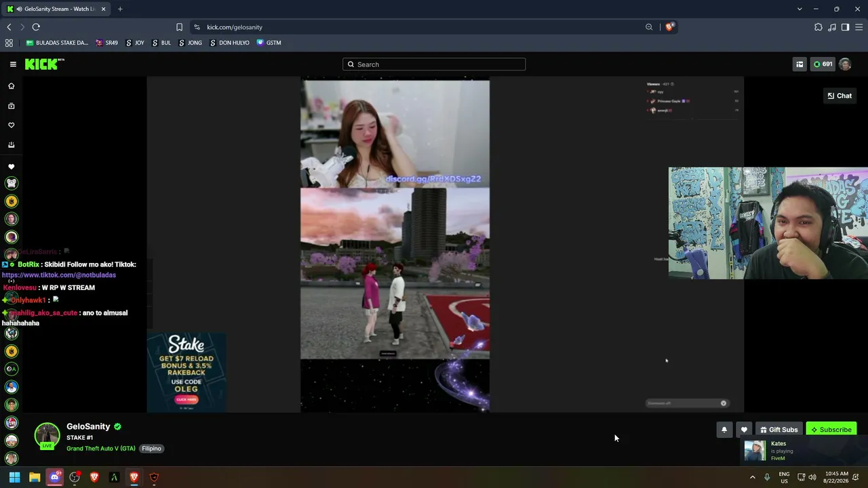Open the Kick gift inventory icon in header

(x=800, y=64)
